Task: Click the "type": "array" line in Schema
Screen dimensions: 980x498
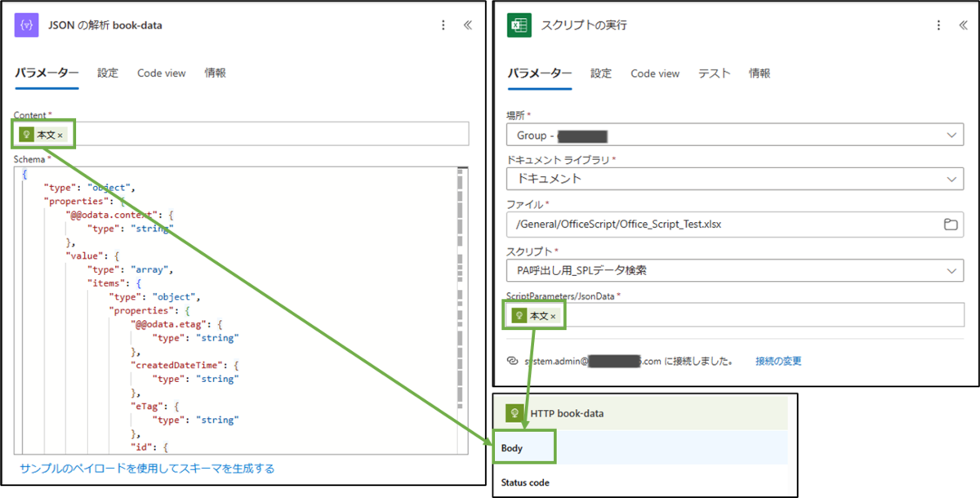Action: tap(131, 269)
